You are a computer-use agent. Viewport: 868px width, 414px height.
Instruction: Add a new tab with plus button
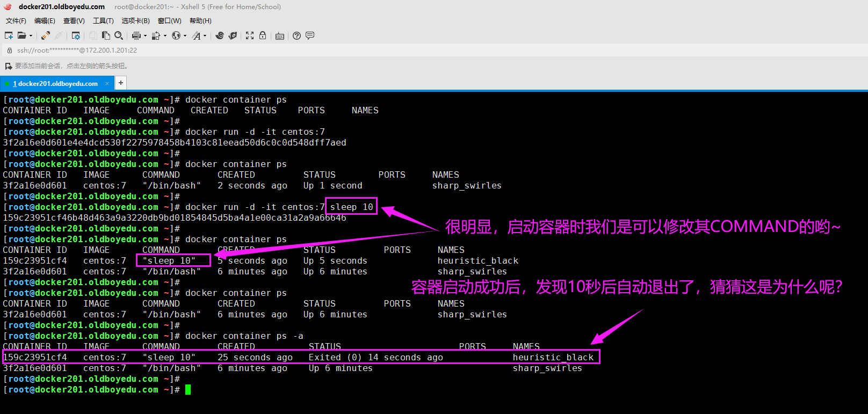121,83
